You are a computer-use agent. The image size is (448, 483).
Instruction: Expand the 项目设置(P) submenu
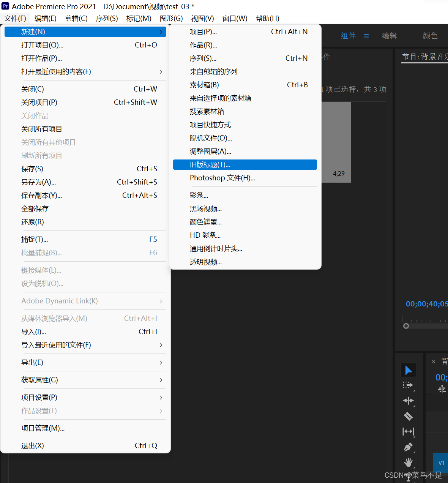[x=161, y=398]
